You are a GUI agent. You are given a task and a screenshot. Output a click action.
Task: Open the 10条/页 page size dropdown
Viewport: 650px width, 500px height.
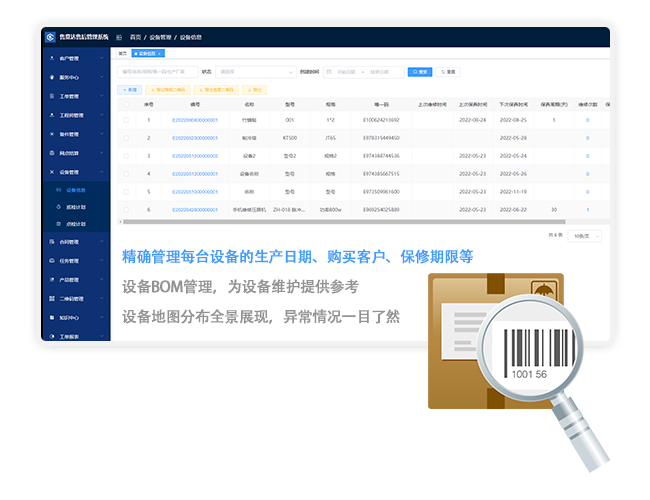586,236
